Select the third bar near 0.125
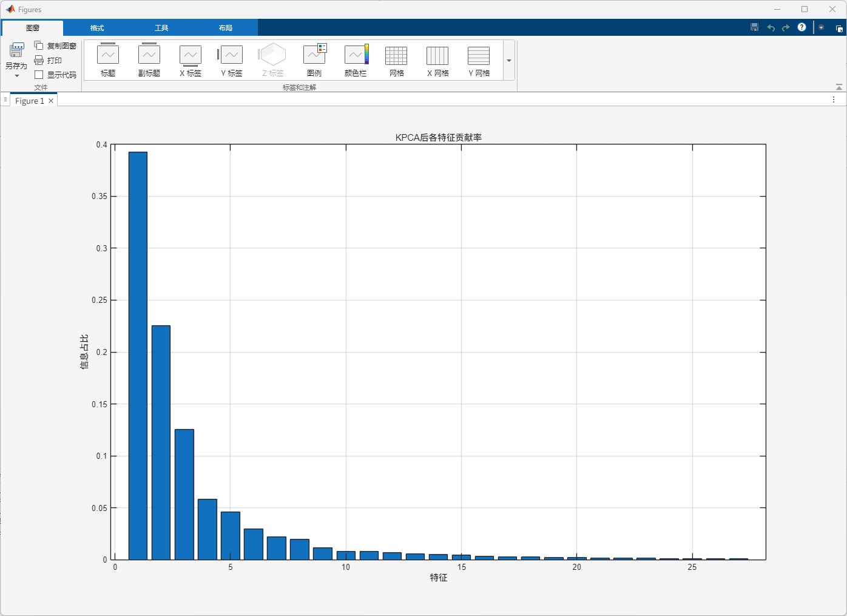This screenshot has width=847, height=616. click(184, 495)
